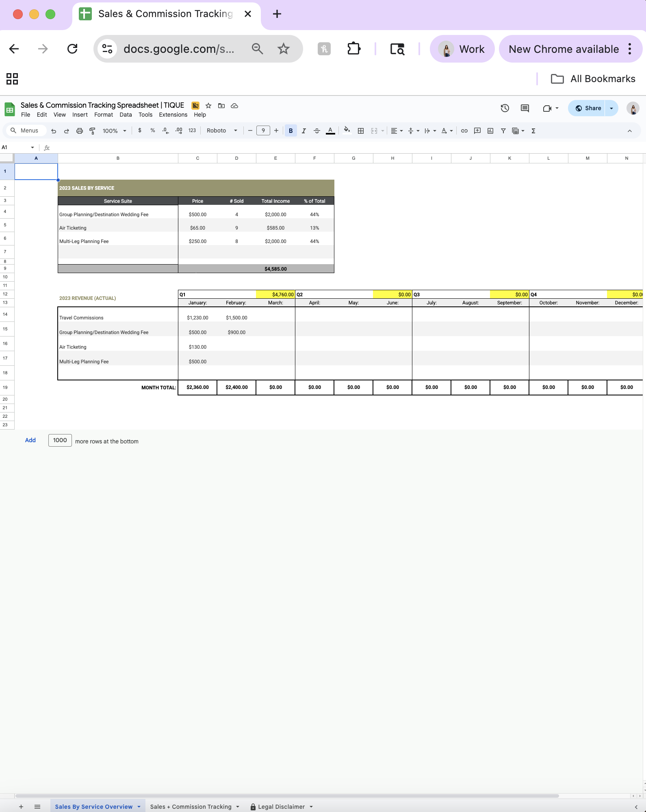Click the insert chart icon
The width and height of the screenshot is (646, 812).
tap(490, 131)
